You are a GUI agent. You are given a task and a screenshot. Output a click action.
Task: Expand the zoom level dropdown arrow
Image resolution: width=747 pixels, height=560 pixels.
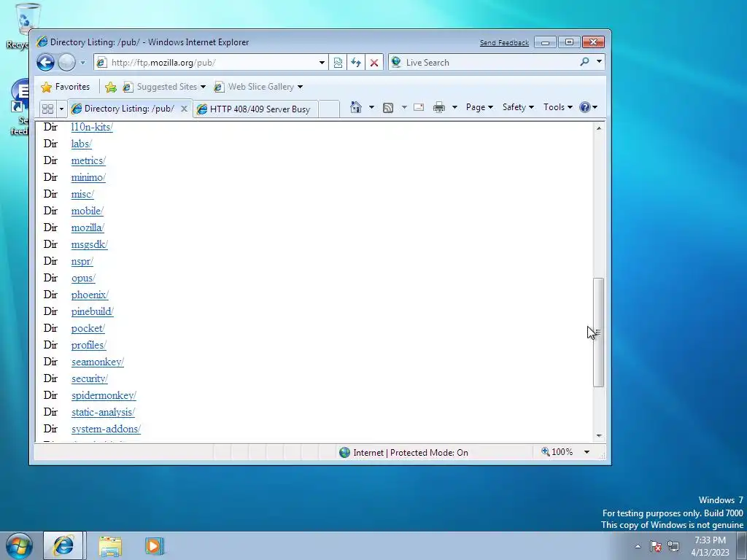(587, 452)
